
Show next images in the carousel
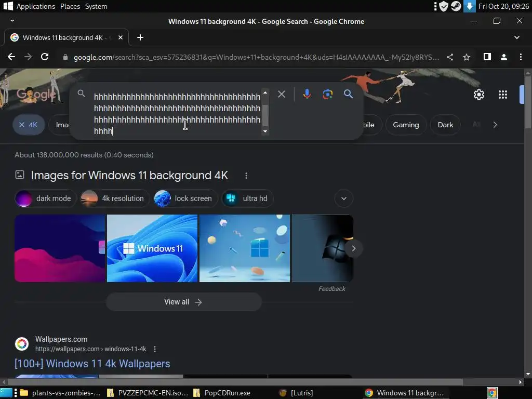(x=353, y=248)
